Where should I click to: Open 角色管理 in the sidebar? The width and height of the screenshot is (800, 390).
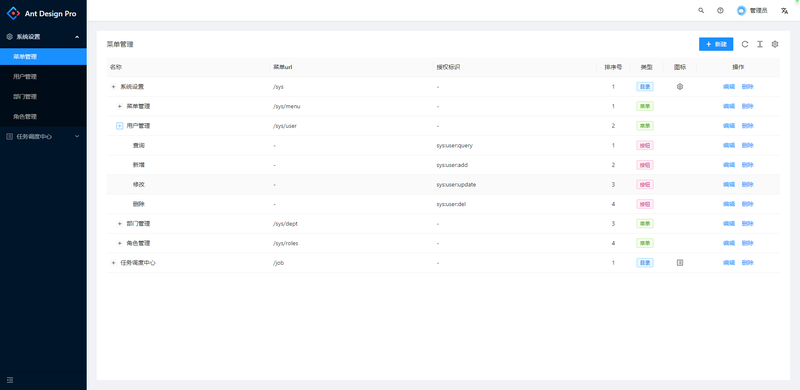[43, 116]
